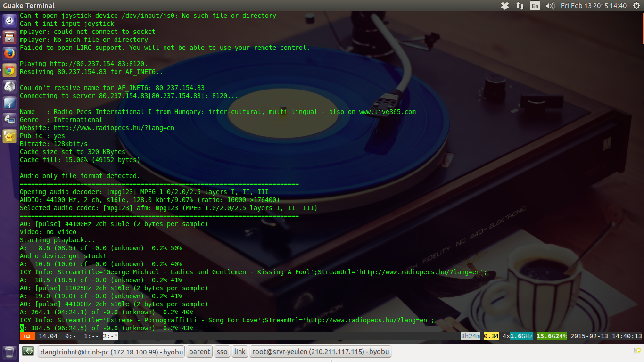Click the 'Public : yes' line
Image resolution: width=644 pixels, height=362 pixels.
click(42, 136)
